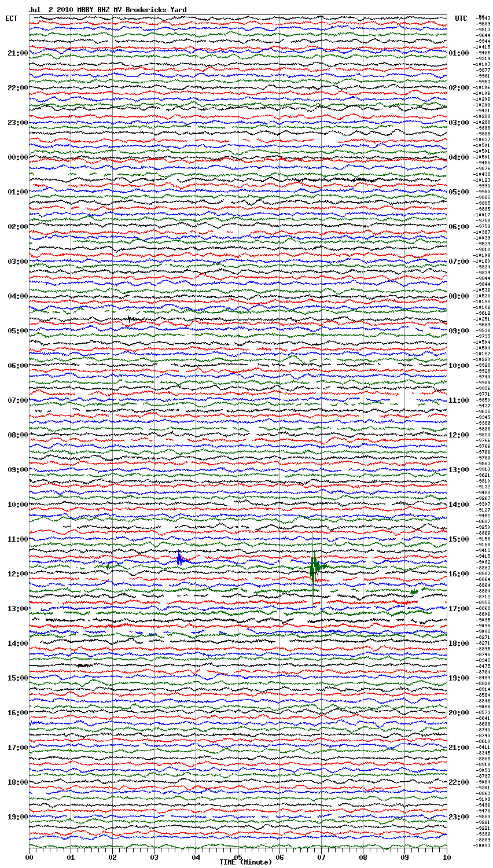Screen dimensions: 493x868
Task: Select the 03:00 UTC hour label
Action: tap(459, 123)
